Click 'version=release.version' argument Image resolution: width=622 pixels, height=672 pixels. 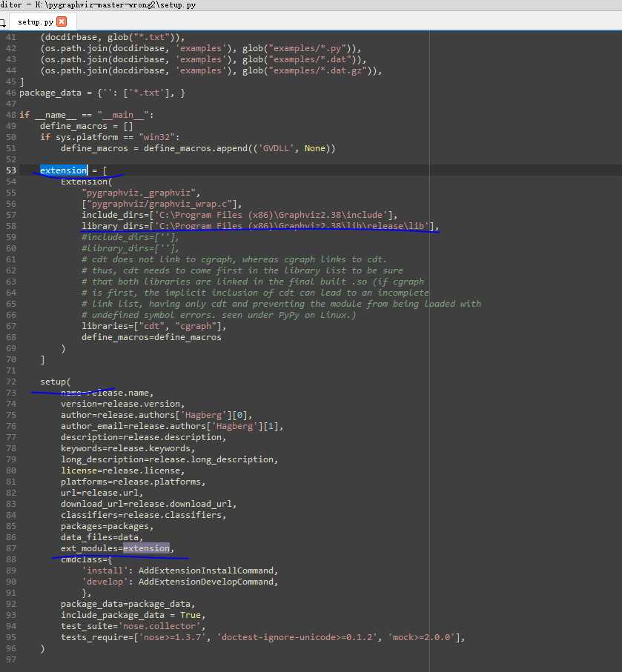click(122, 404)
